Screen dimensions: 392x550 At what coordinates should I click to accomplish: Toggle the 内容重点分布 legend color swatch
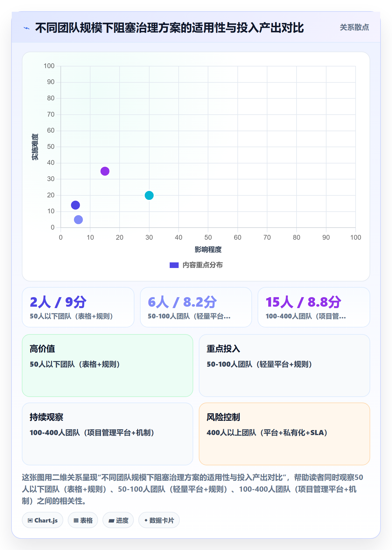[174, 265]
